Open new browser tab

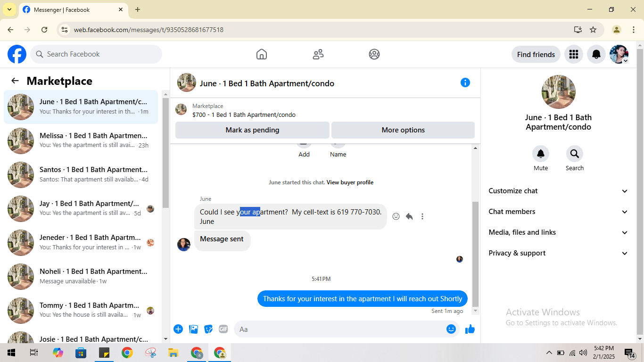138,9
